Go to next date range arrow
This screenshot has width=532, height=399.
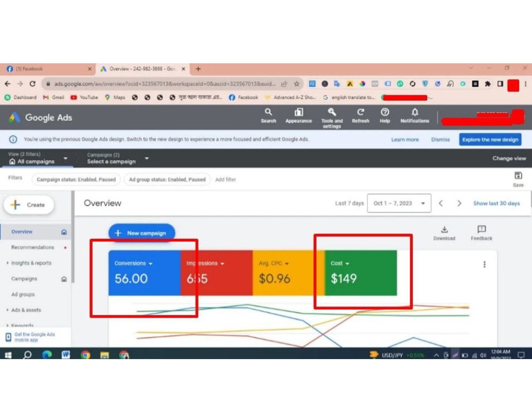[x=459, y=203]
